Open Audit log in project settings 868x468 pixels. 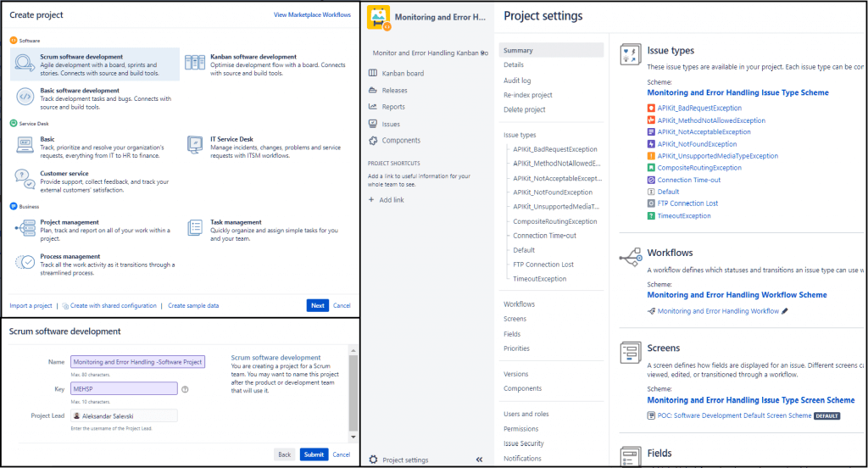517,81
